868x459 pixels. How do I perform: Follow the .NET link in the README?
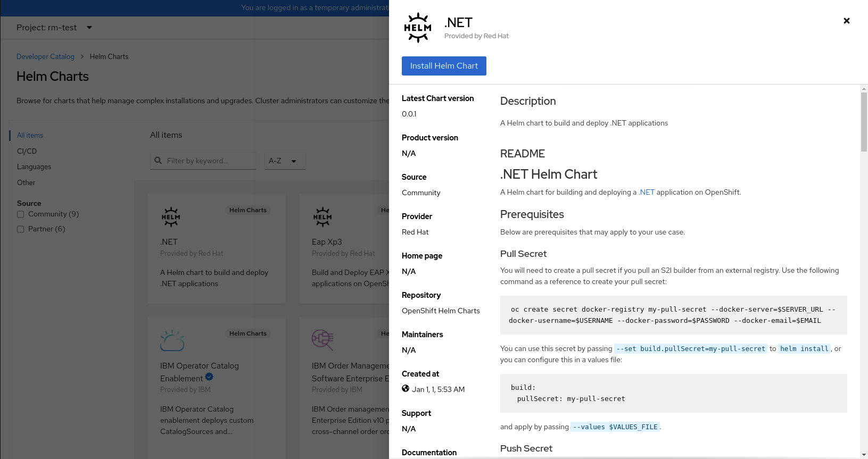click(647, 192)
